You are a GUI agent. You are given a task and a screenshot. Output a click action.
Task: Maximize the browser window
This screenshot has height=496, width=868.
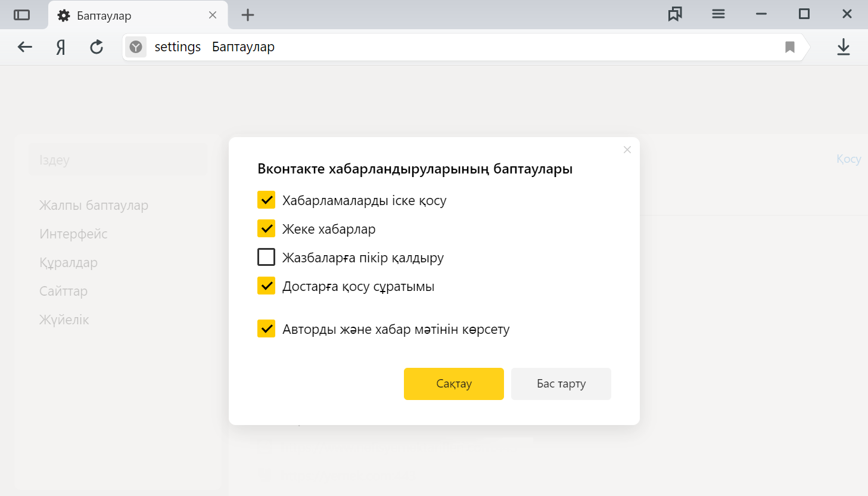pos(804,14)
